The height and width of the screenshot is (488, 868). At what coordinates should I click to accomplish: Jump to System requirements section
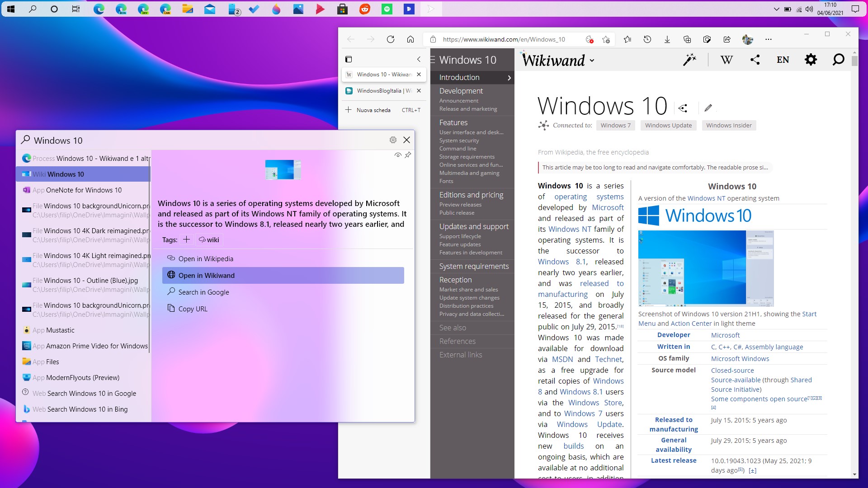(x=474, y=266)
